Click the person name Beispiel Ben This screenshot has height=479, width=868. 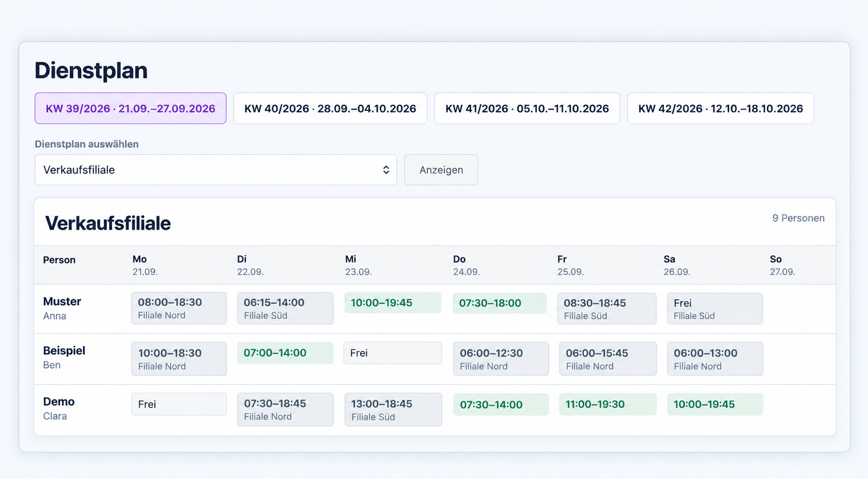pyautogui.click(x=64, y=358)
